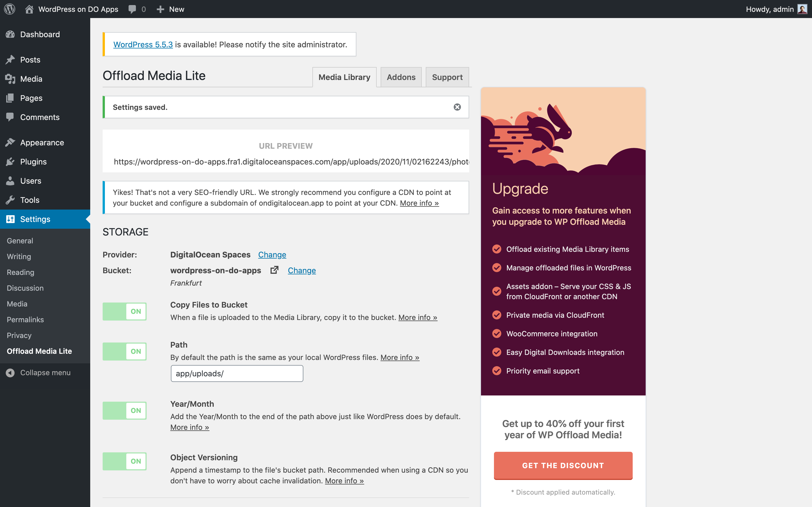The width and height of the screenshot is (812, 507).
Task: Switch off Object Versioning
Action: click(x=125, y=461)
